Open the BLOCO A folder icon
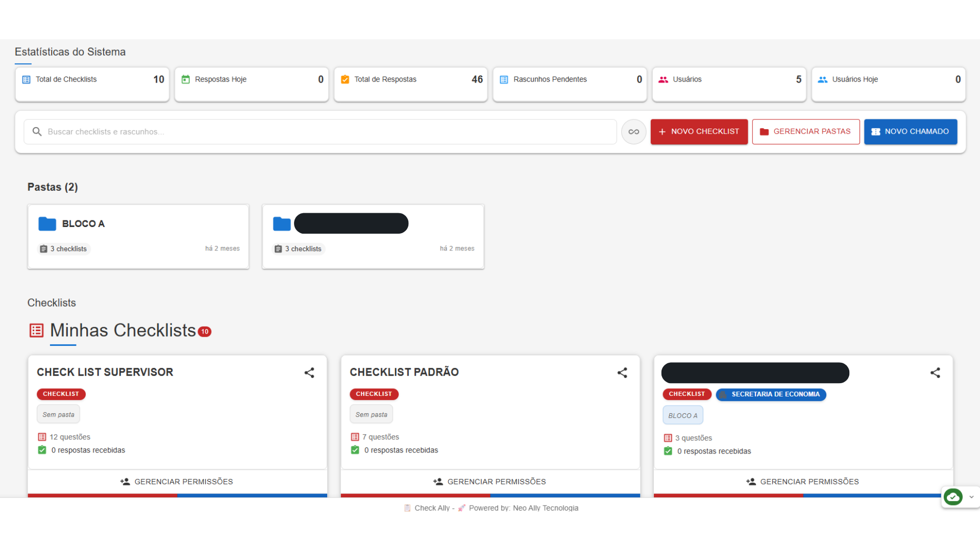This screenshot has height=551, width=980. pyautogui.click(x=47, y=224)
